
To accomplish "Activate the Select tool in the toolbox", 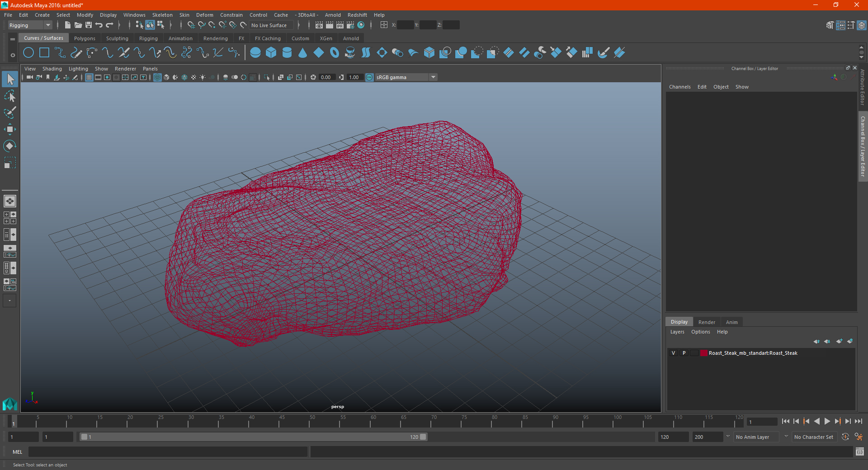I will [10, 80].
